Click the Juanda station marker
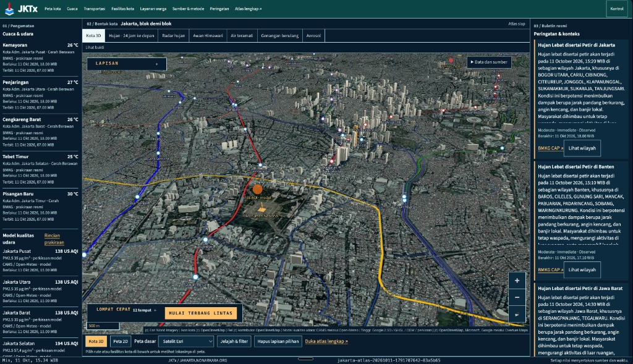This screenshot has width=633, height=364. point(205,240)
